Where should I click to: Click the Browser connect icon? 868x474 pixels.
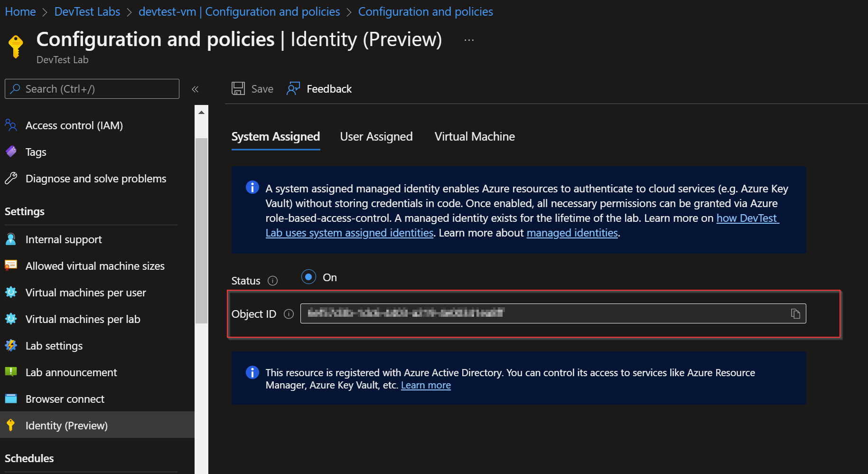[x=11, y=399]
